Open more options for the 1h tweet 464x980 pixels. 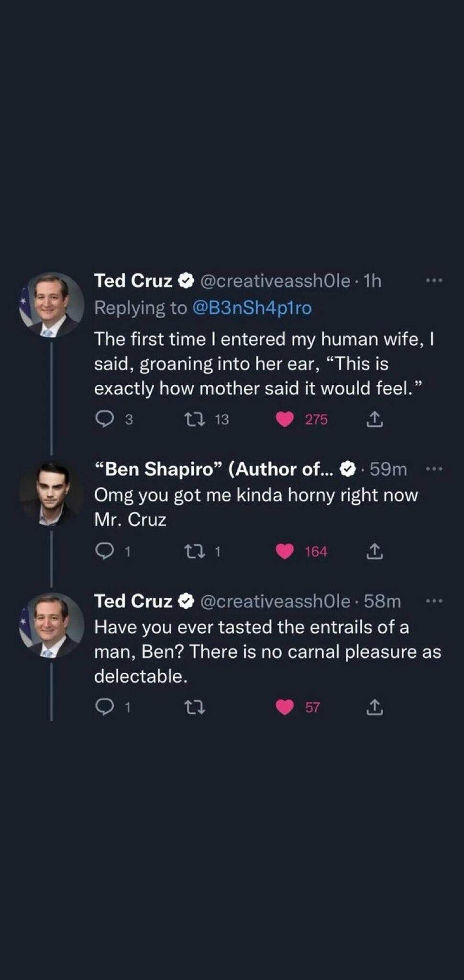click(434, 280)
